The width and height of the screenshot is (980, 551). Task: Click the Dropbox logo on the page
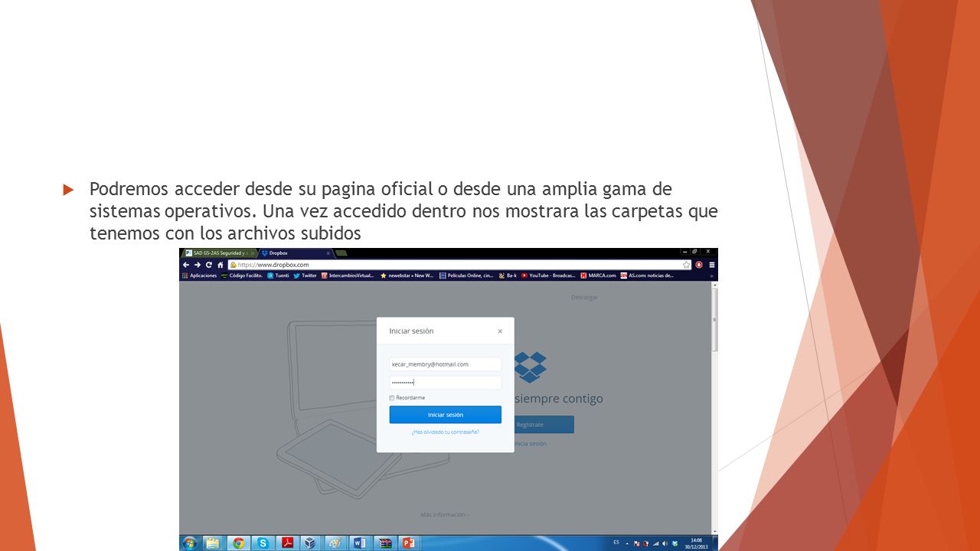coord(530,367)
